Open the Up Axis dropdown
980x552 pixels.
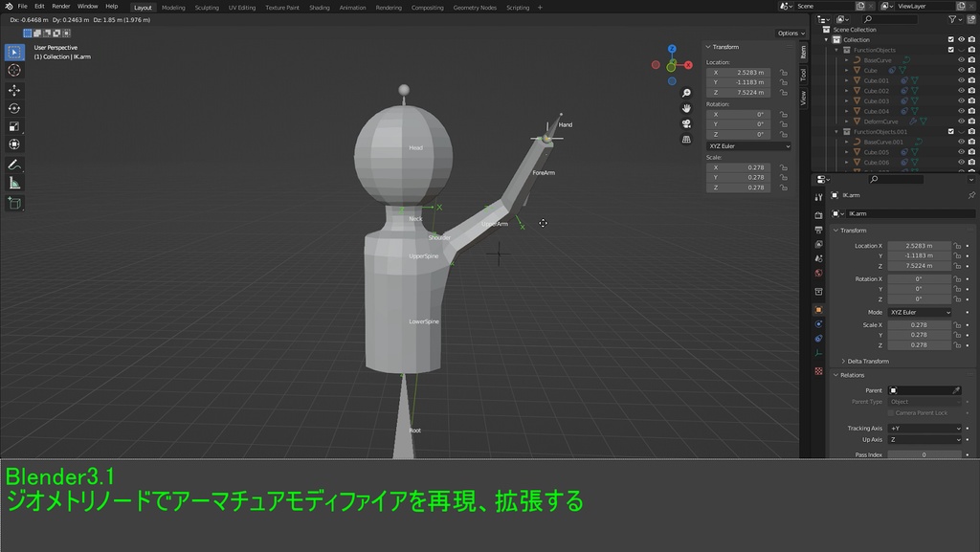click(x=925, y=440)
